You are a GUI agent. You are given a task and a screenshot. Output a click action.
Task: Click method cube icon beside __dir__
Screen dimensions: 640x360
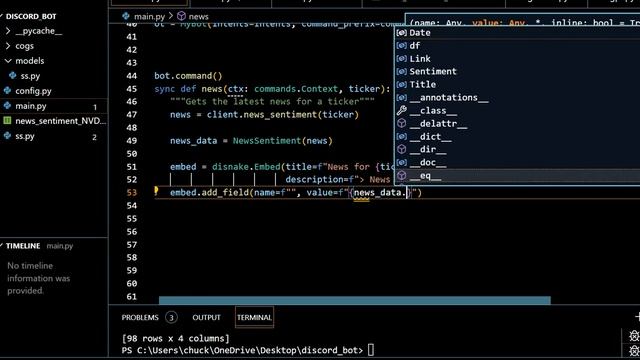click(402, 149)
